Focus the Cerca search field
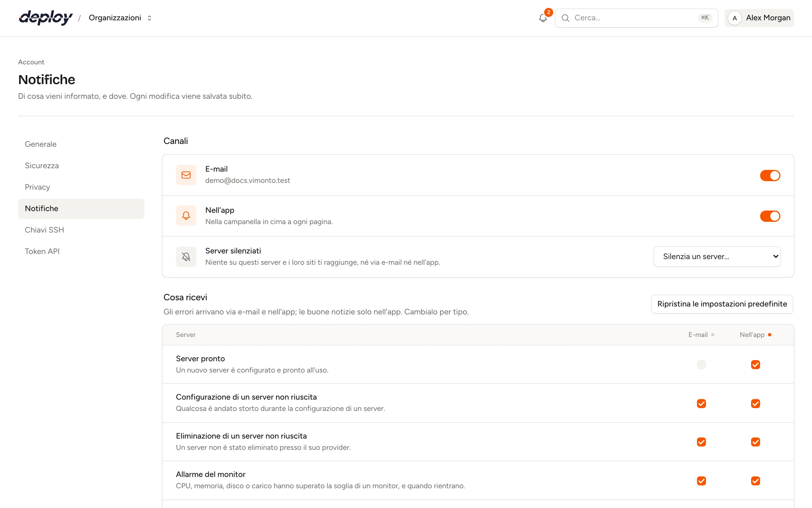 coord(636,18)
